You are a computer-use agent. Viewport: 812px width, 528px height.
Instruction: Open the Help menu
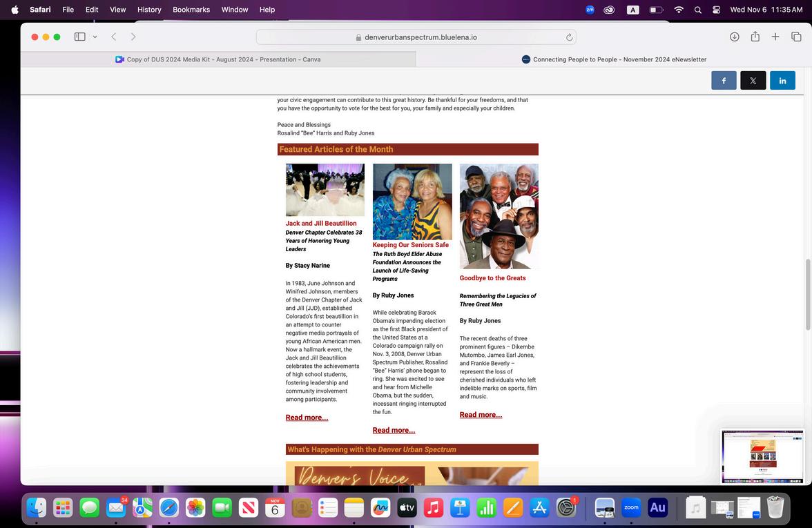[267, 10]
